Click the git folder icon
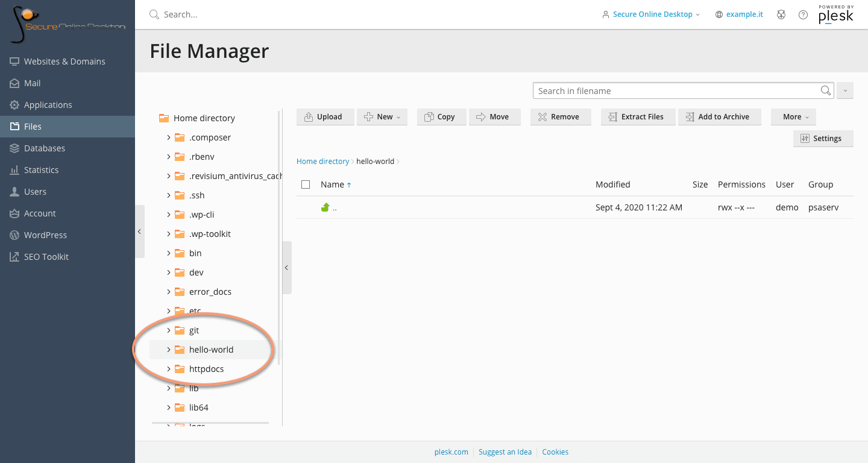This screenshot has width=868, height=463. pos(179,330)
